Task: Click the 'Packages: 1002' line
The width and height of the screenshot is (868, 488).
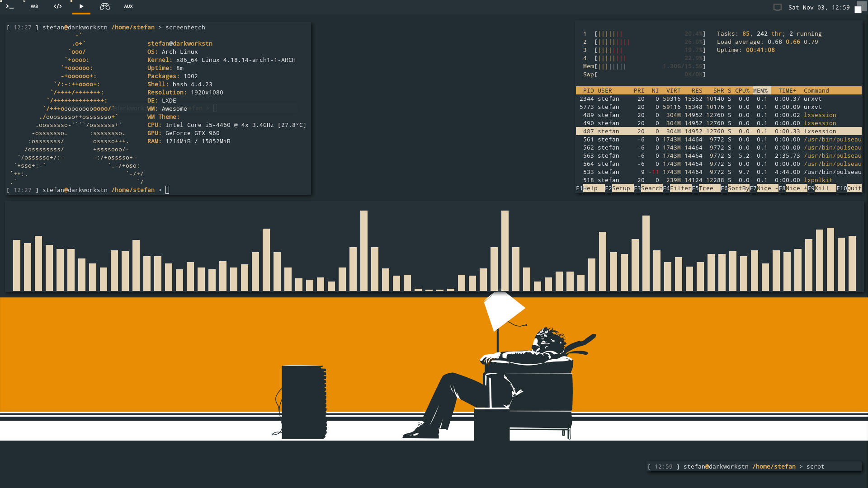Action: tap(172, 76)
